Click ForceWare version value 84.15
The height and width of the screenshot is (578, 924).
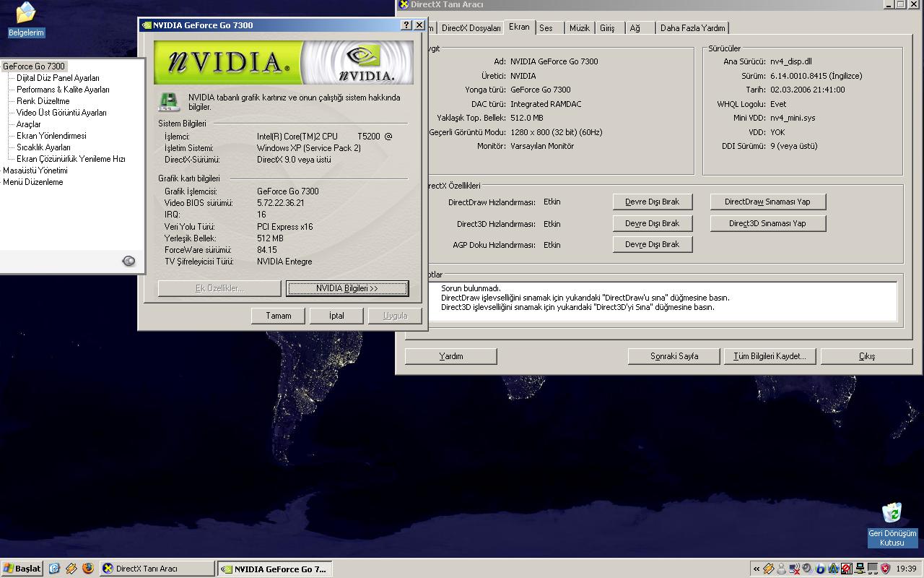[x=267, y=250]
